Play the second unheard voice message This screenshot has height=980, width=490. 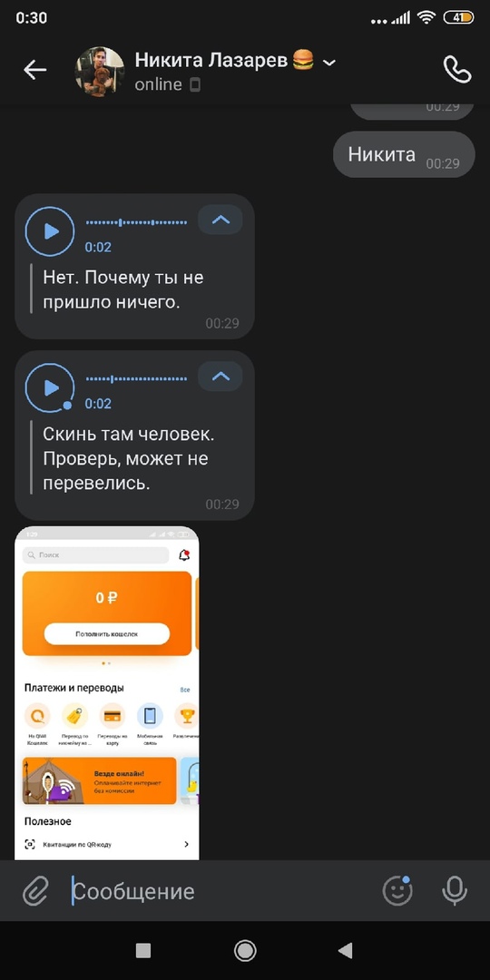pos(50,388)
